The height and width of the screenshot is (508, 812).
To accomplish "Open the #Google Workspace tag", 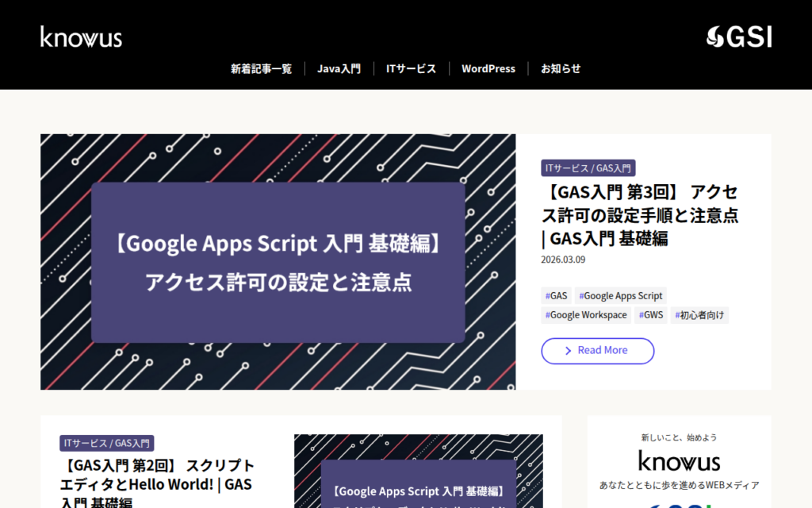I will pos(586,315).
